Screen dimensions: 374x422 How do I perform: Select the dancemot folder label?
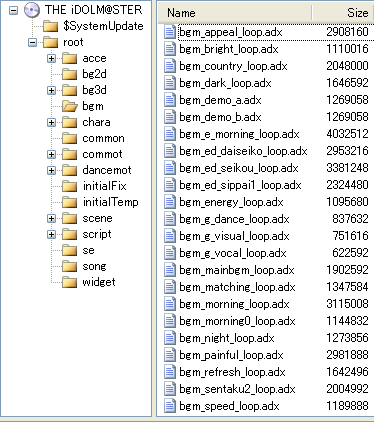point(107,170)
